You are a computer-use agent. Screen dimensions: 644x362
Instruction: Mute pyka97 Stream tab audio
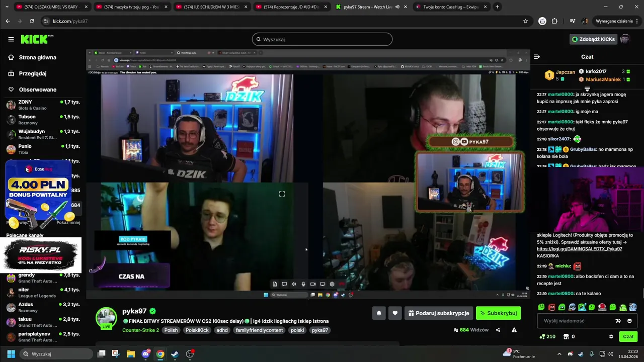(397, 7)
